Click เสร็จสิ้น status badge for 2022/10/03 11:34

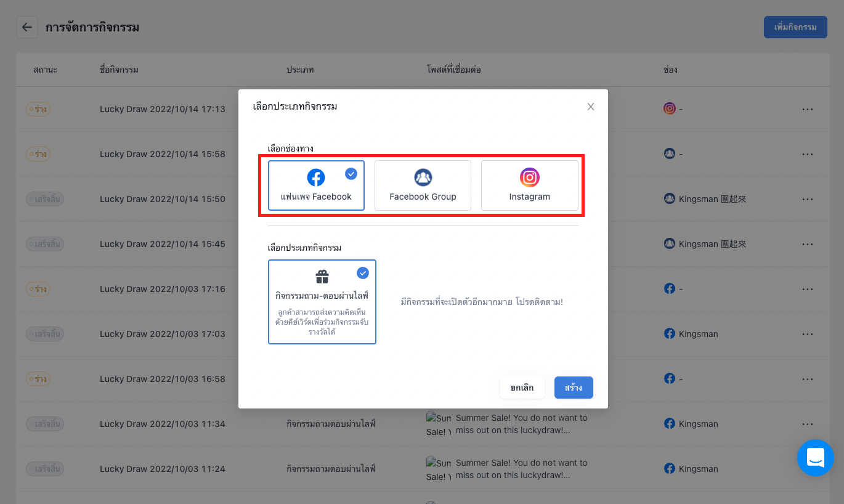click(x=45, y=424)
